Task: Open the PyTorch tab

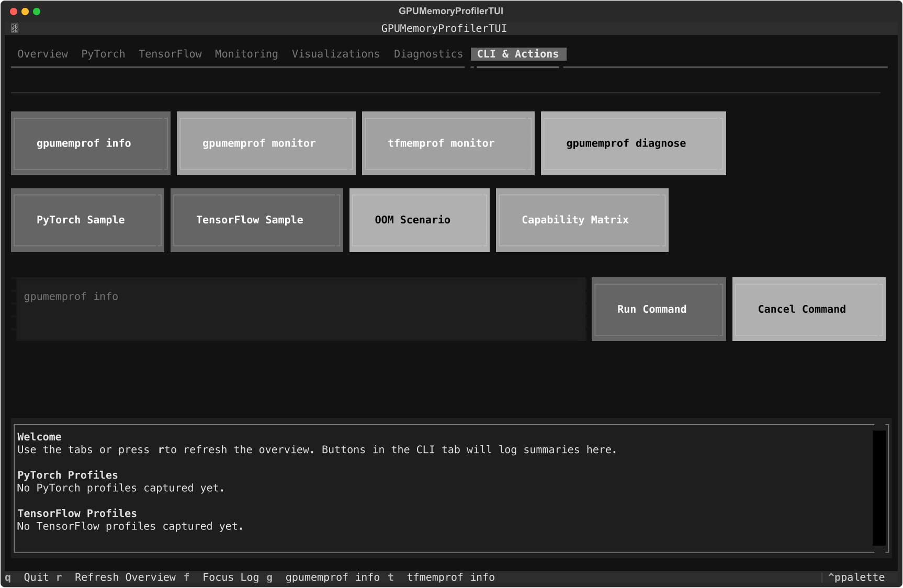Action: tap(103, 54)
